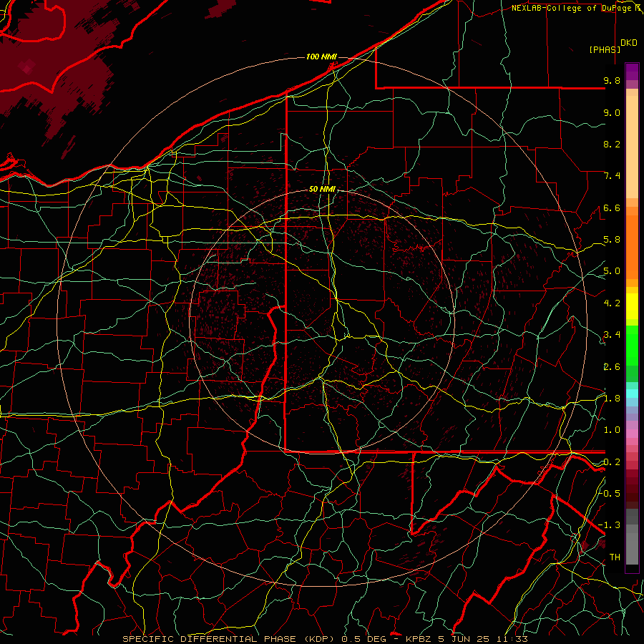Click the 100 NMI range ring label
Image resolution: width=644 pixels, height=644 pixels.
[x=321, y=57]
